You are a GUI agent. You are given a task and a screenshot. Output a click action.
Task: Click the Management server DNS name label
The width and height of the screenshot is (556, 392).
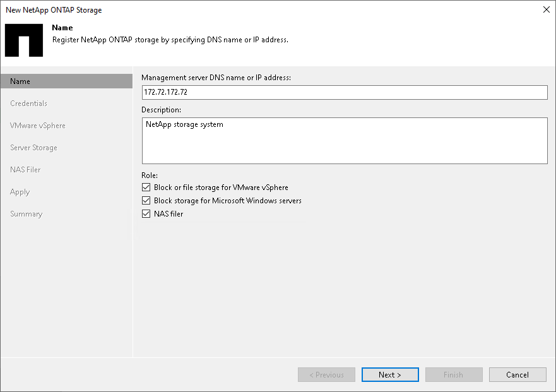[216, 78]
